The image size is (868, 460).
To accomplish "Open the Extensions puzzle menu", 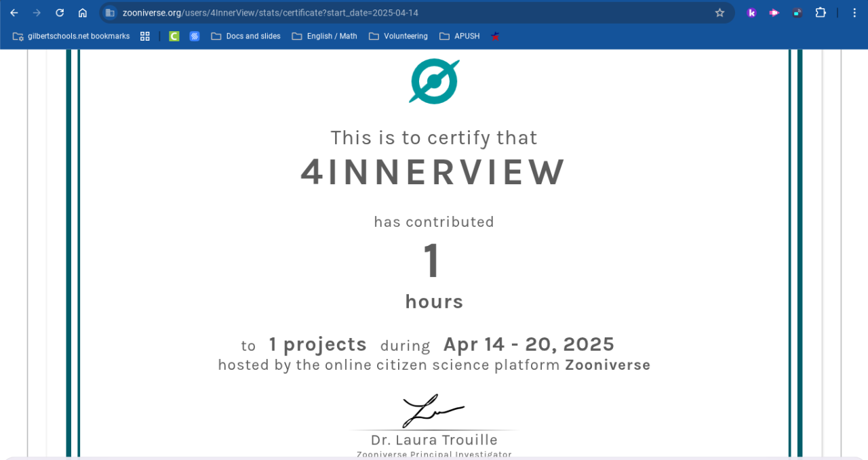I will point(821,13).
